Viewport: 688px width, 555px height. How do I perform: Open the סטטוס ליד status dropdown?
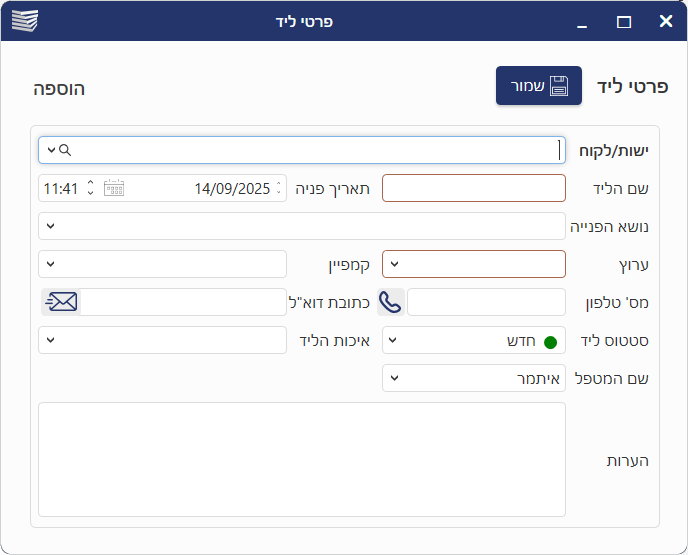pos(395,340)
